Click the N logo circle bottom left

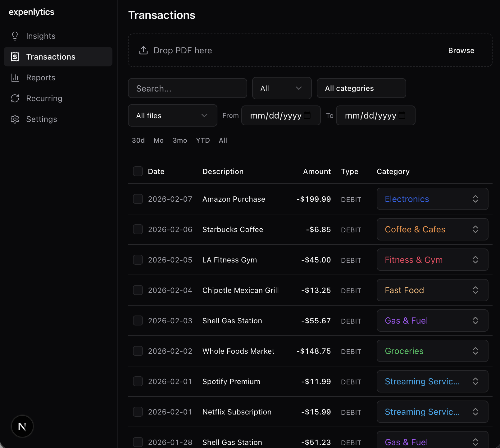22,426
